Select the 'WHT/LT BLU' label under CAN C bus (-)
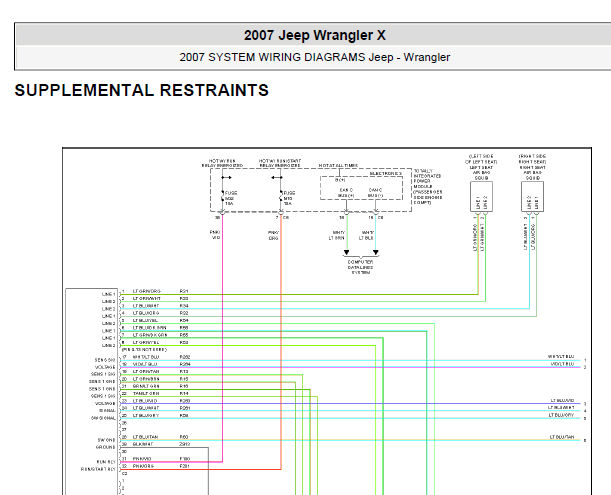This screenshot has height=495, width=611. [366, 235]
